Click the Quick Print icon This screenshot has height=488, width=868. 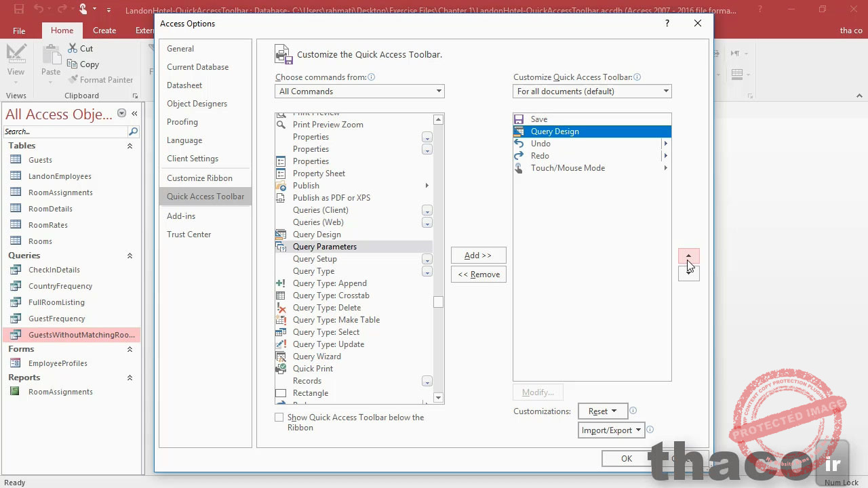[281, 369]
